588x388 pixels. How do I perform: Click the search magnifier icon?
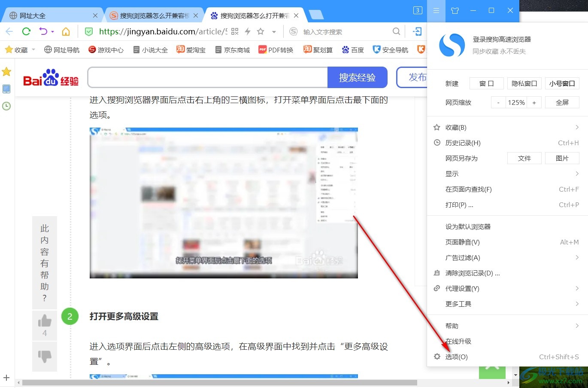396,31
